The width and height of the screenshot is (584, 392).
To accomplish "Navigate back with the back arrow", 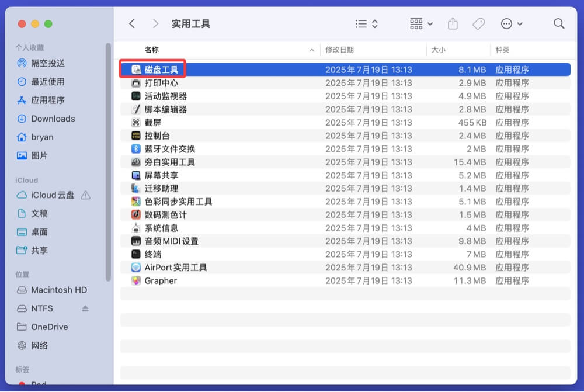I will [132, 23].
